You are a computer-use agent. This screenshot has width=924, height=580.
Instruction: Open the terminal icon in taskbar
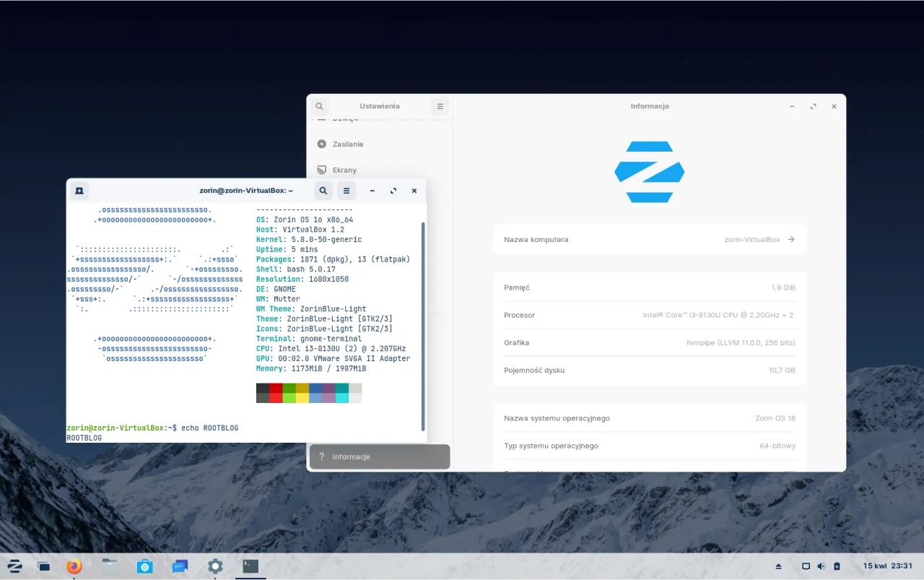tap(250, 566)
